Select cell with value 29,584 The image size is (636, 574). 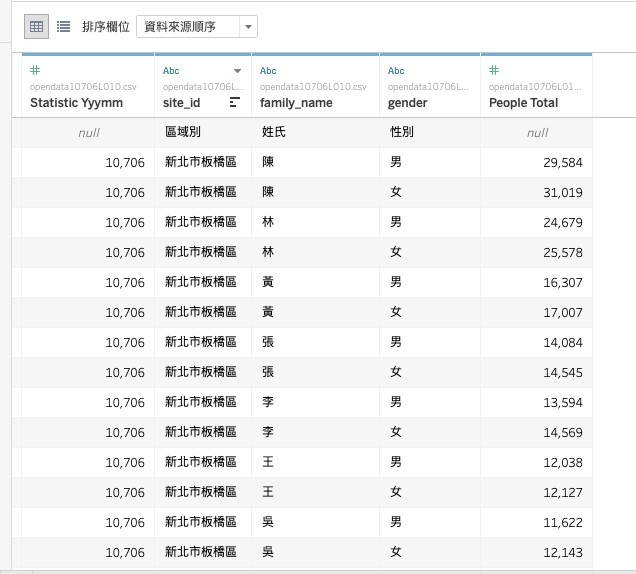536,162
